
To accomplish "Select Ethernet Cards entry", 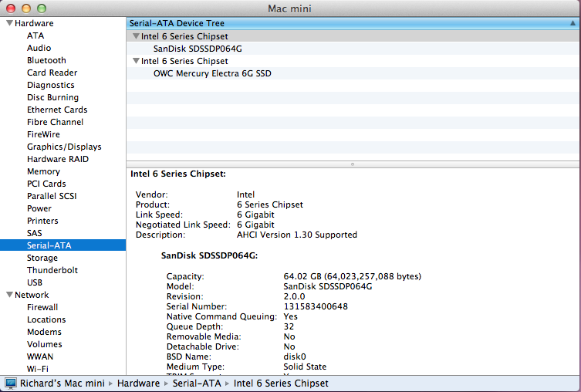I will 57,110.
